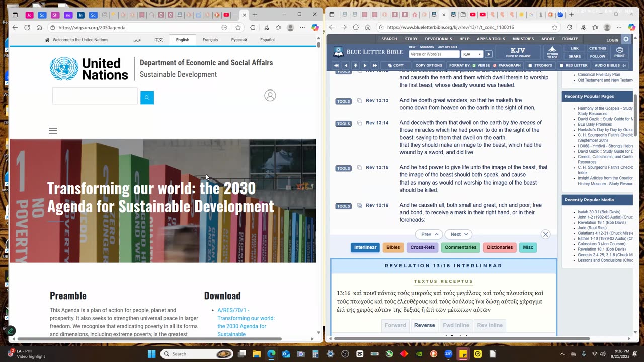Click Return to Top arrow button
The height and width of the screenshot is (362, 644).
tap(552, 52)
